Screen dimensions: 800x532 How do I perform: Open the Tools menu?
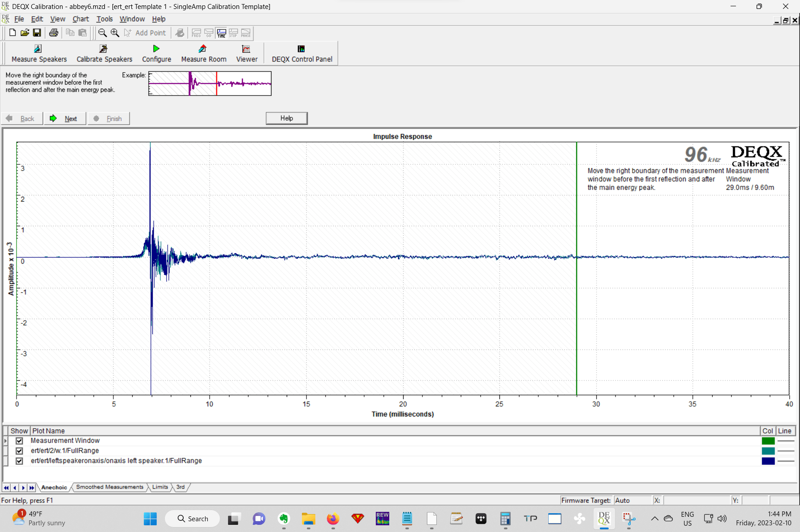[x=104, y=19]
